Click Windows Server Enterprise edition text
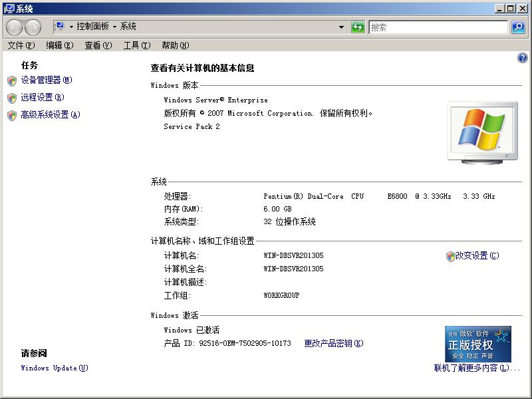Image resolution: width=532 pixels, height=399 pixels. (215, 100)
